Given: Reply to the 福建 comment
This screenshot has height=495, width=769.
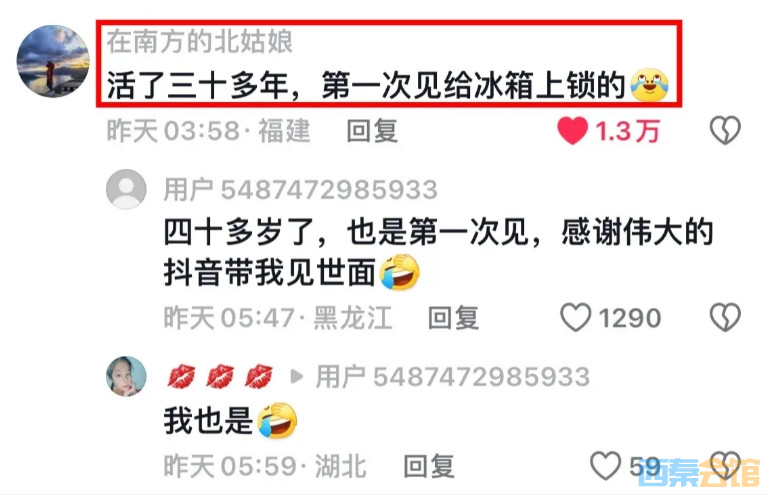Looking at the screenshot, I should pyautogui.click(x=372, y=131).
